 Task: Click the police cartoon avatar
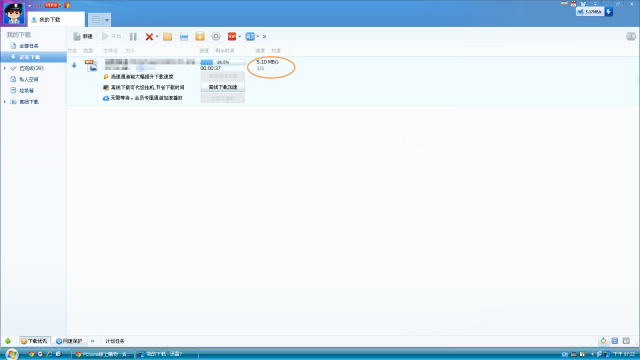coord(13,13)
